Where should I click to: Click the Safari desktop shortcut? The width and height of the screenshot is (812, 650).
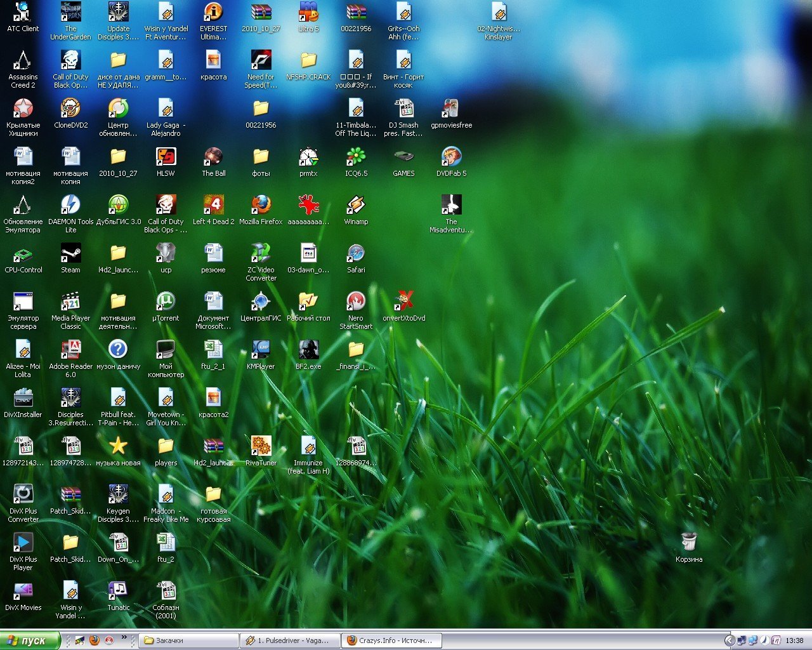[x=356, y=253]
